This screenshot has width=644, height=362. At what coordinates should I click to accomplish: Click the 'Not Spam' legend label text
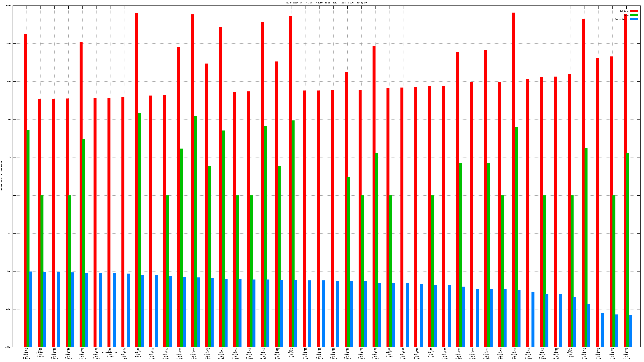tap(624, 11)
